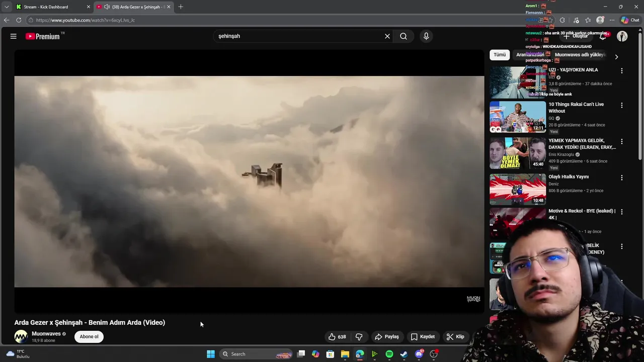Open Muonwaves channel avatar
Viewport: 644px width, 362px height.
pos(21,337)
